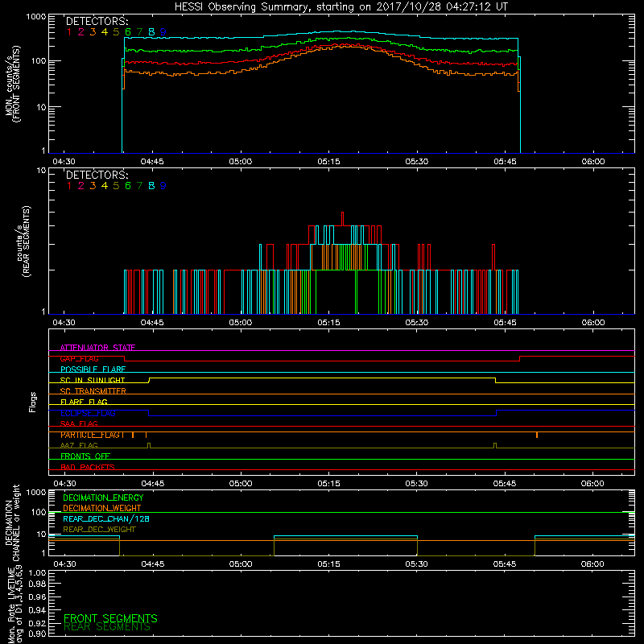Click the GAP_FLAG label
This screenshot has height=644, width=644.
click(79, 358)
